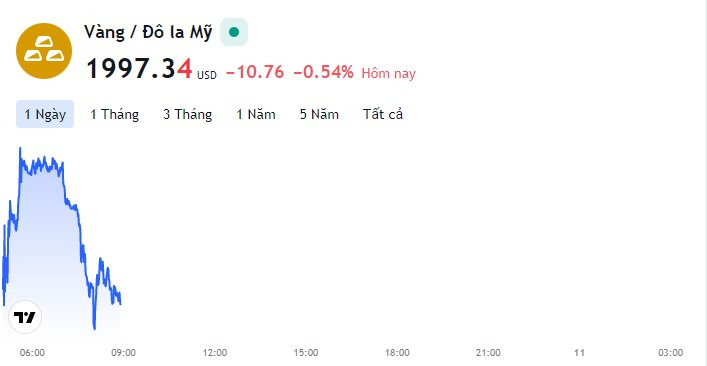Click the 12:00 time axis label
This screenshot has width=707, height=366.
[x=215, y=352]
